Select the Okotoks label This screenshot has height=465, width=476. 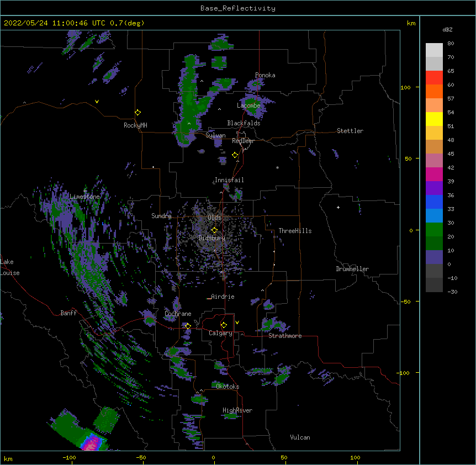[228, 387]
